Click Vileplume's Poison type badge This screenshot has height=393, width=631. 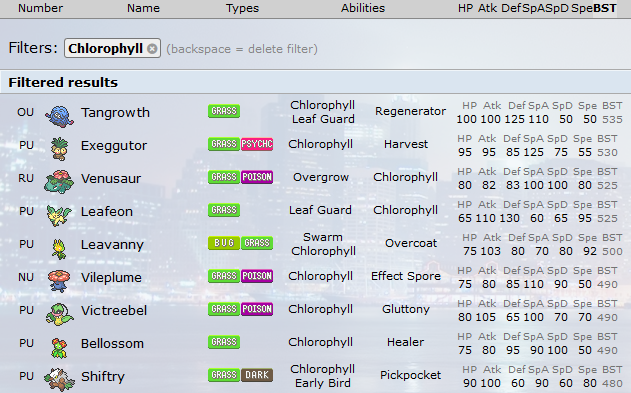pyautogui.click(x=257, y=276)
